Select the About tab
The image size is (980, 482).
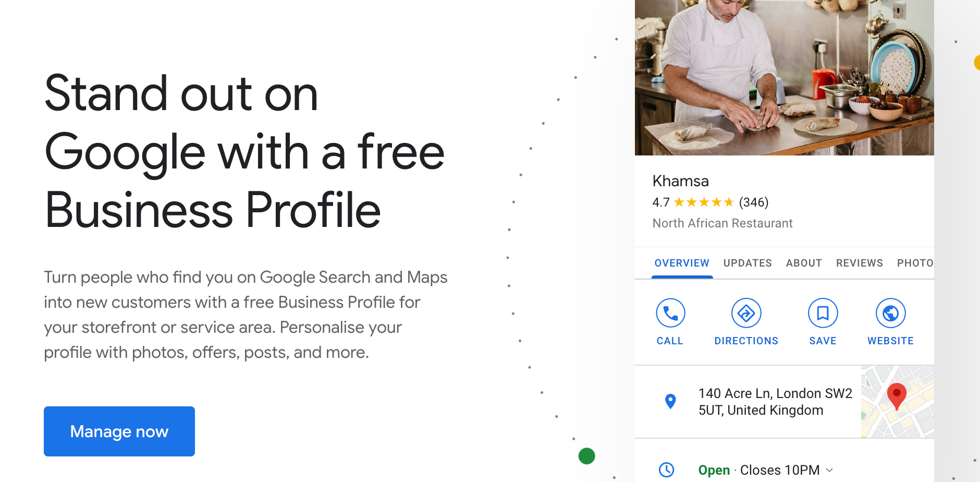[x=804, y=263]
